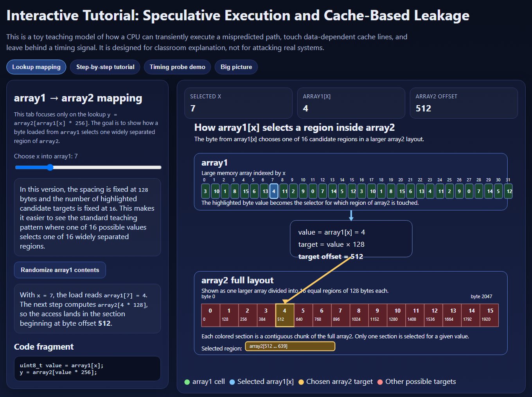Image resolution: width=532 pixels, height=397 pixels.
Task: Click the ARRAY2 OFFSET card showing 512
Action: coord(464,103)
